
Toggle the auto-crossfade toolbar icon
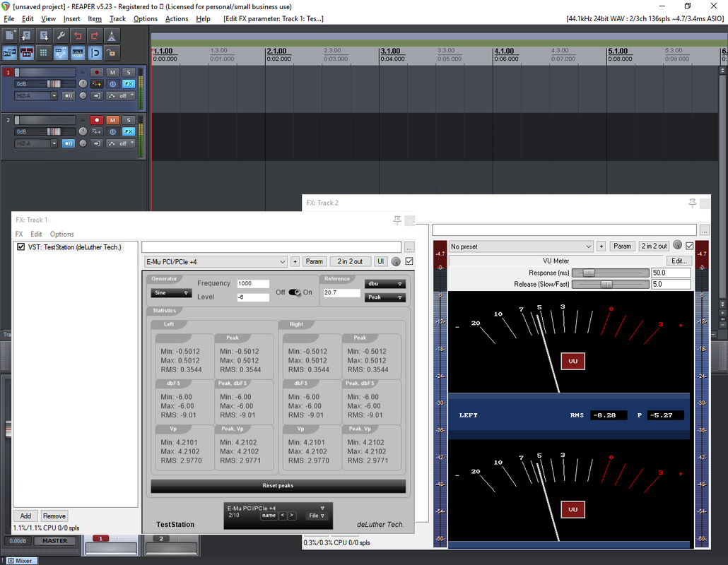pos(9,53)
